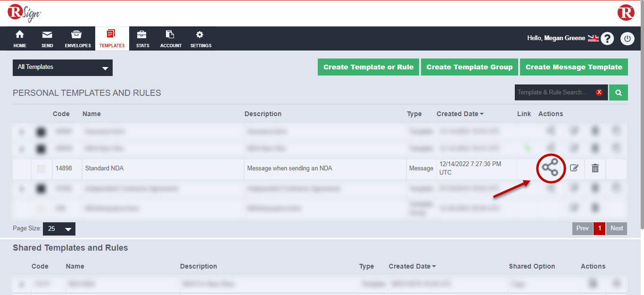Sort by Created Date in personal templates
This screenshot has width=644, height=295.
point(460,114)
